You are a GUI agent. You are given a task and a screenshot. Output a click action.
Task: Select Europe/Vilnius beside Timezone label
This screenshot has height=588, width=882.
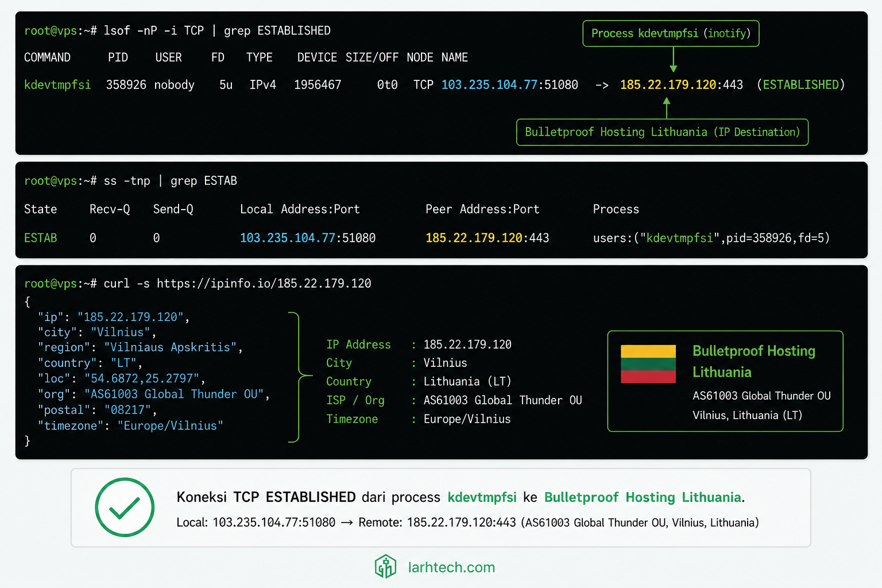[x=467, y=419]
